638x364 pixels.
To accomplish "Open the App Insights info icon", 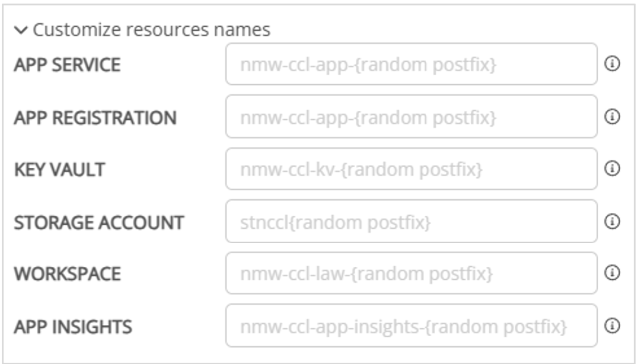I will 615,325.
